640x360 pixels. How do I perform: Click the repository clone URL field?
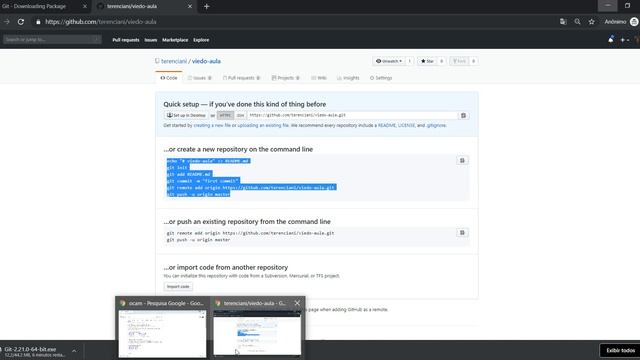(352, 116)
